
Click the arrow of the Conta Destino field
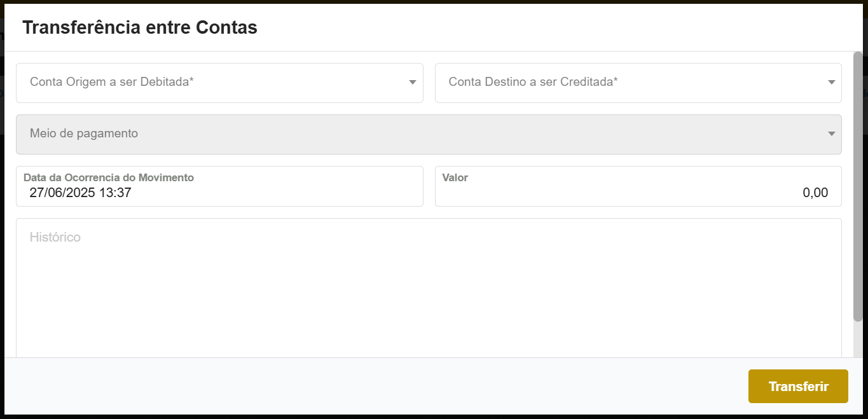click(x=832, y=83)
